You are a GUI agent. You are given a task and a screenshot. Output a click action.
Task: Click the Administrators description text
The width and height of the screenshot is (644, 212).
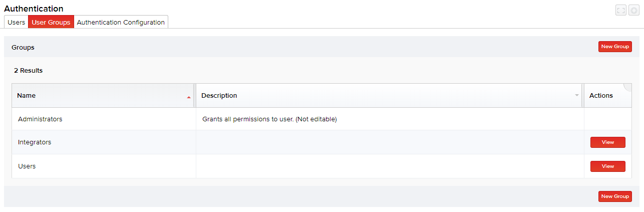(x=269, y=119)
